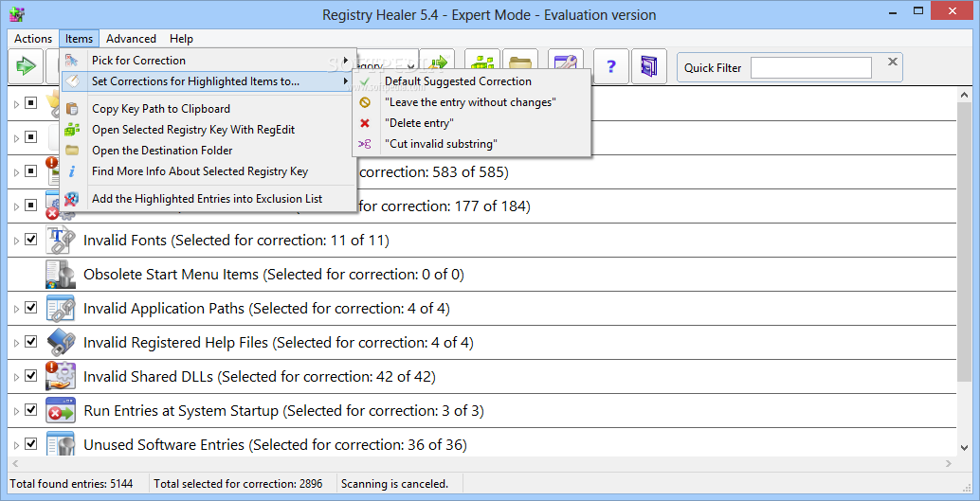Click the purple Cut invalid substring icon
This screenshot has width=980, height=501.
365,144
